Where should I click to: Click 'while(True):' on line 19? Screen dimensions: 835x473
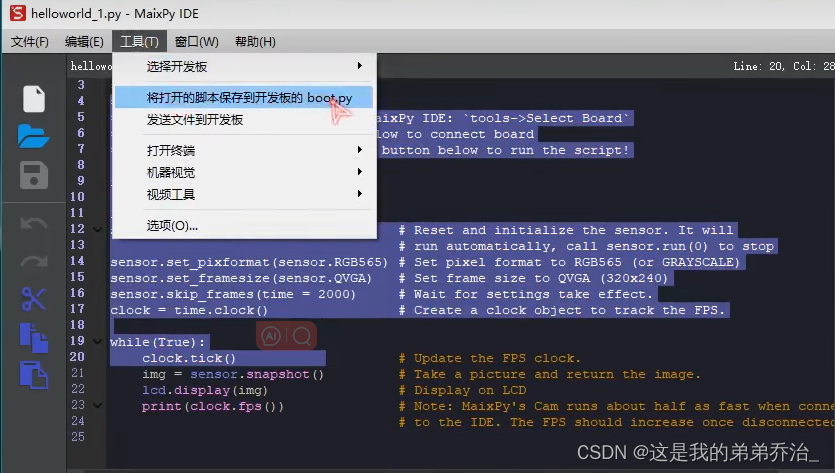pos(157,342)
